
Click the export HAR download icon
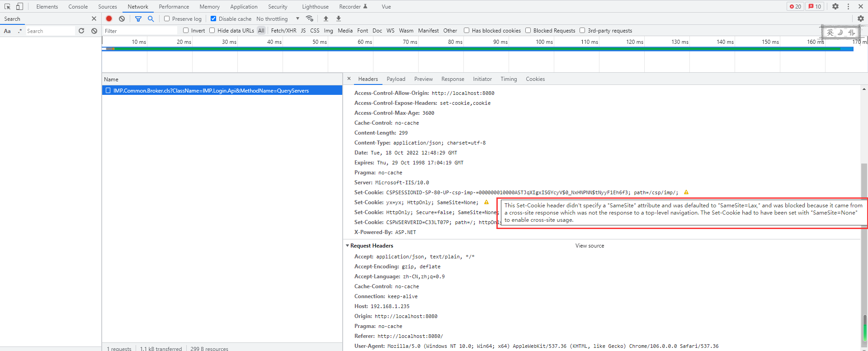(x=339, y=19)
